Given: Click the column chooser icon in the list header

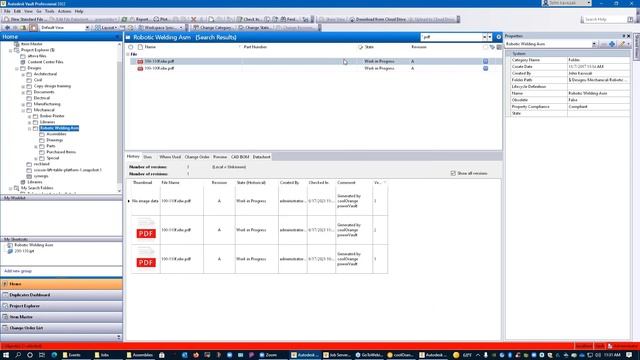Looking at the screenshot, I should [499, 47].
